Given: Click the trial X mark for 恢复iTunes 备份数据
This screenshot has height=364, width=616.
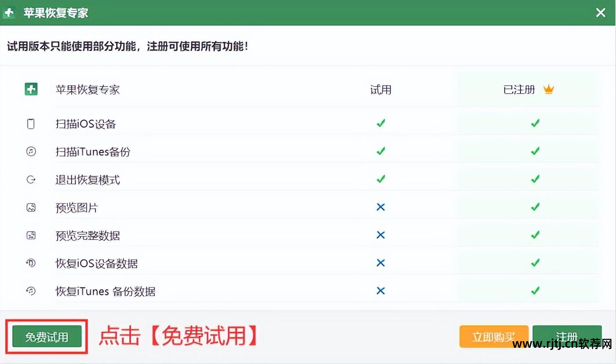Looking at the screenshot, I should [381, 291].
